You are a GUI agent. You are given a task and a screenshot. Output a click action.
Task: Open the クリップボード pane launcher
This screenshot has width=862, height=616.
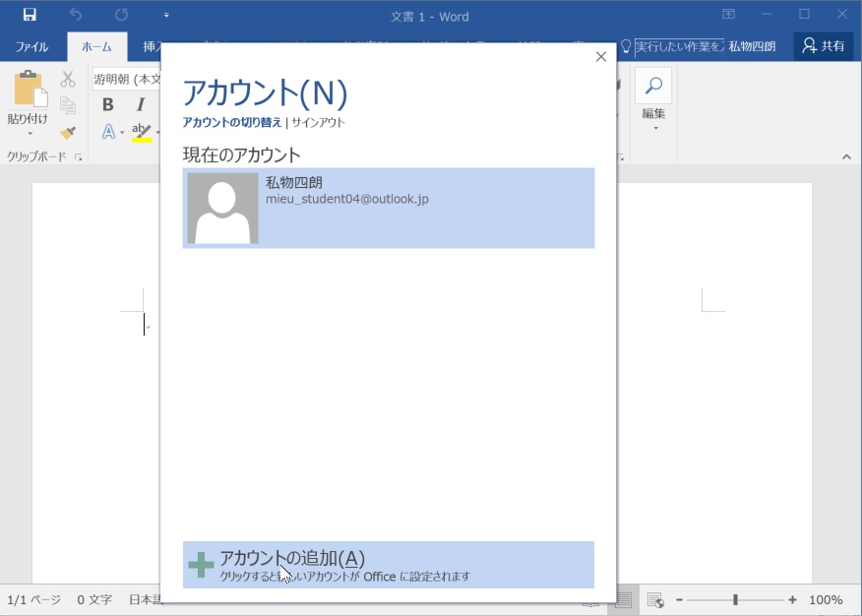[78, 157]
